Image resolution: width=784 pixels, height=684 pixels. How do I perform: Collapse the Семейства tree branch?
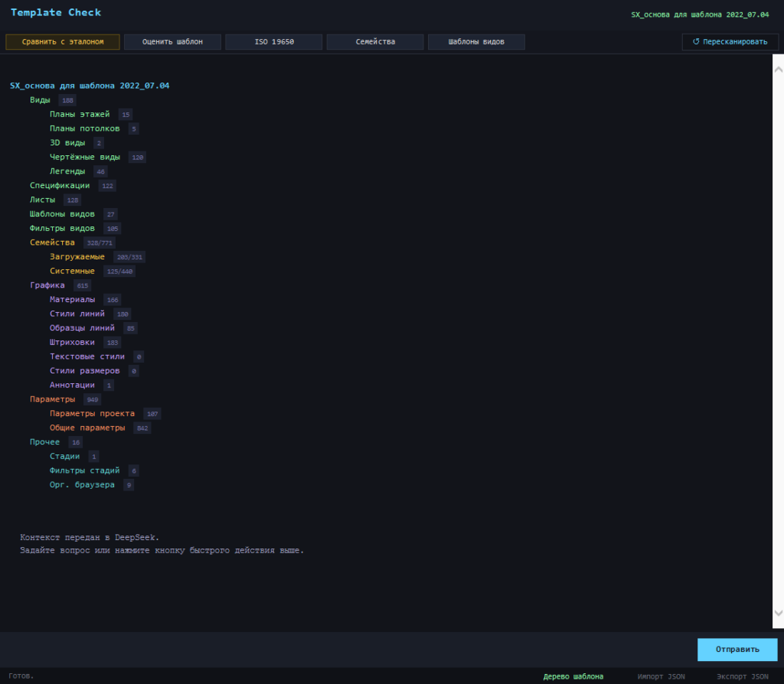52,243
